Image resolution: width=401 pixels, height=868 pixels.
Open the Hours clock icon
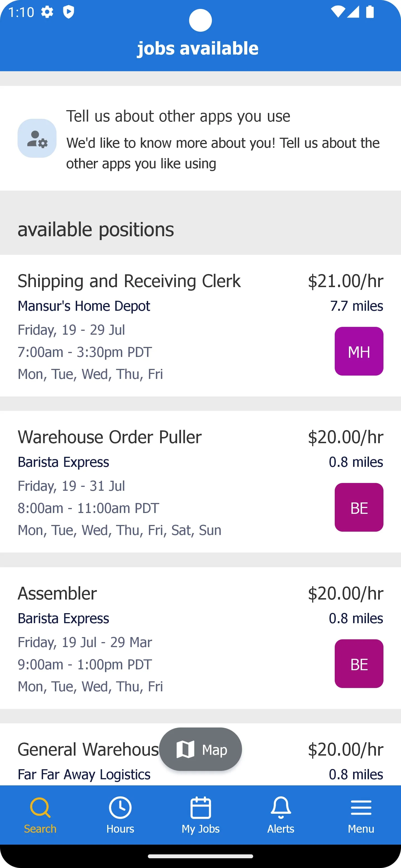pos(120,807)
